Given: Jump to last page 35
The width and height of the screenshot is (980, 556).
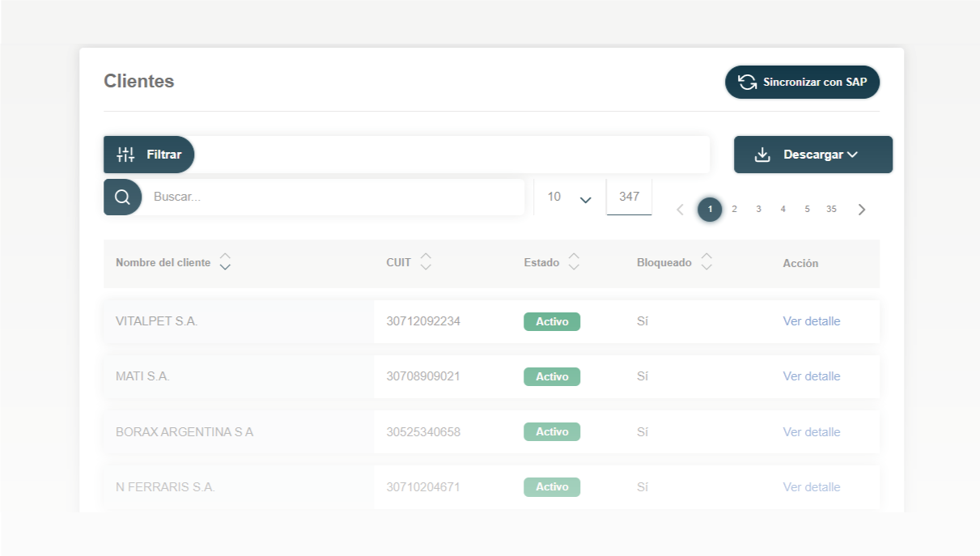Looking at the screenshot, I should pos(831,210).
